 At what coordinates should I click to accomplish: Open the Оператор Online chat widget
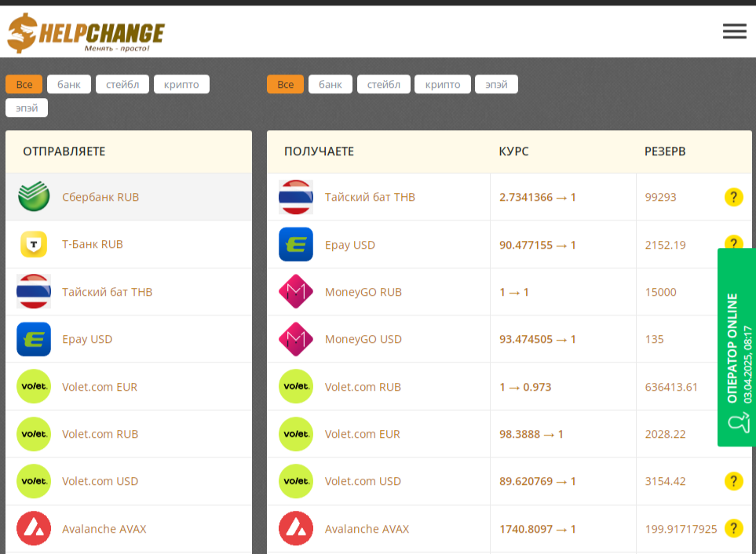coord(736,348)
